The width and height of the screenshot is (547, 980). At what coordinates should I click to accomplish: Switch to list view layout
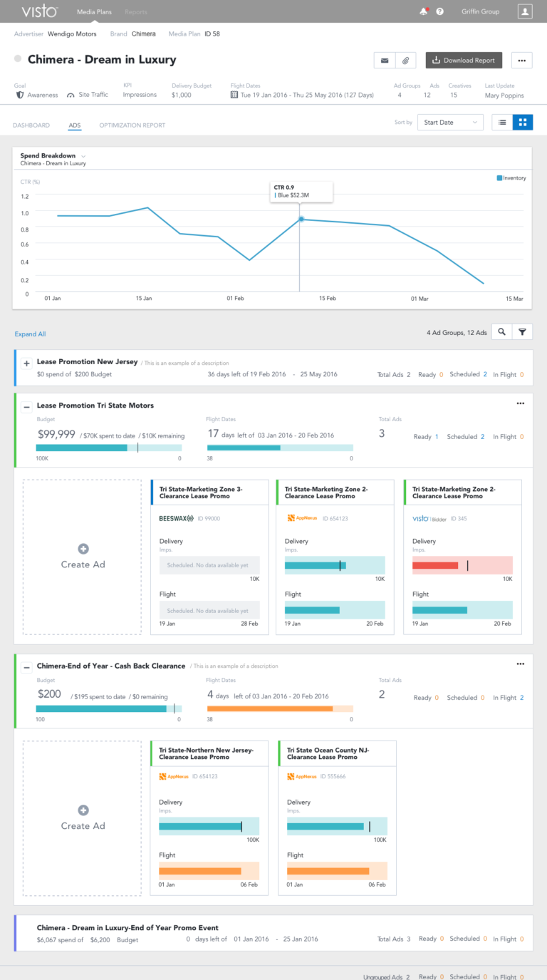coord(502,122)
